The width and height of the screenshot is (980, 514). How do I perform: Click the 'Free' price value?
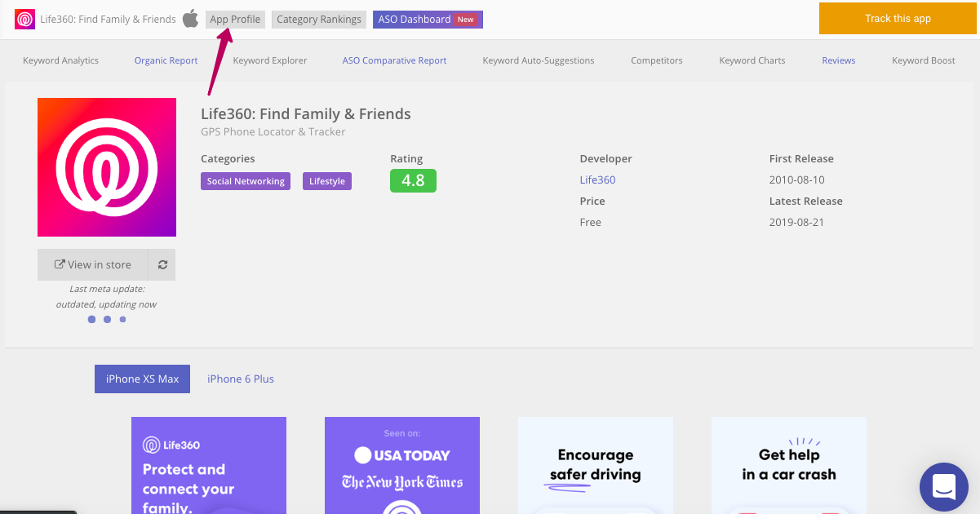pos(591,222)
